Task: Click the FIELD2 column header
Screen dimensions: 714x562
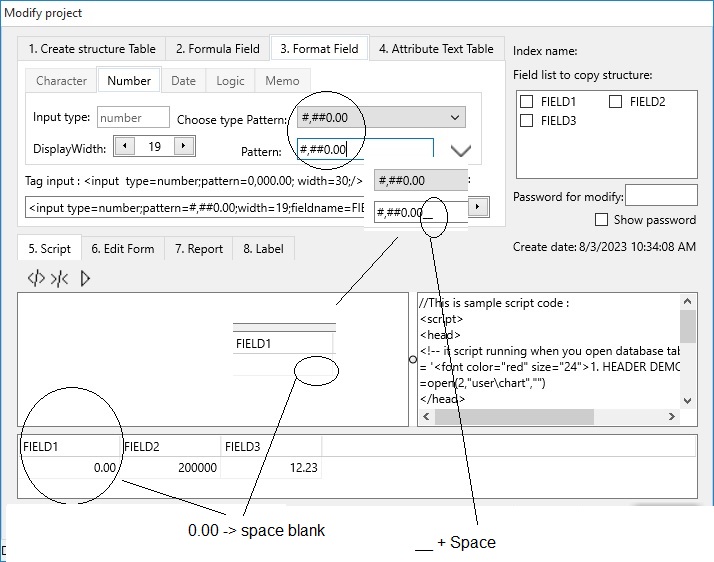Action: pos(170,447)
